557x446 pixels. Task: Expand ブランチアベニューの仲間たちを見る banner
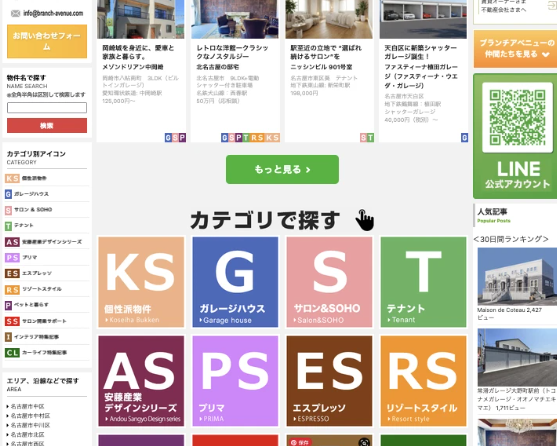515,49
